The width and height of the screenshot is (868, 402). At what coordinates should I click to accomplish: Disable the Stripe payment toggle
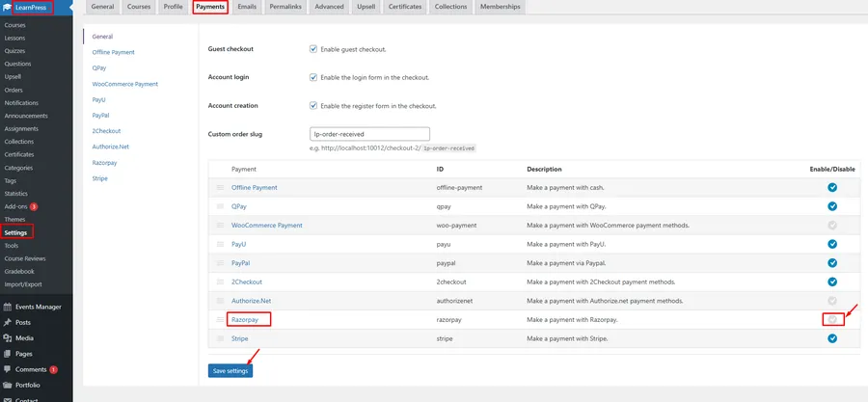tap(832, 338)
